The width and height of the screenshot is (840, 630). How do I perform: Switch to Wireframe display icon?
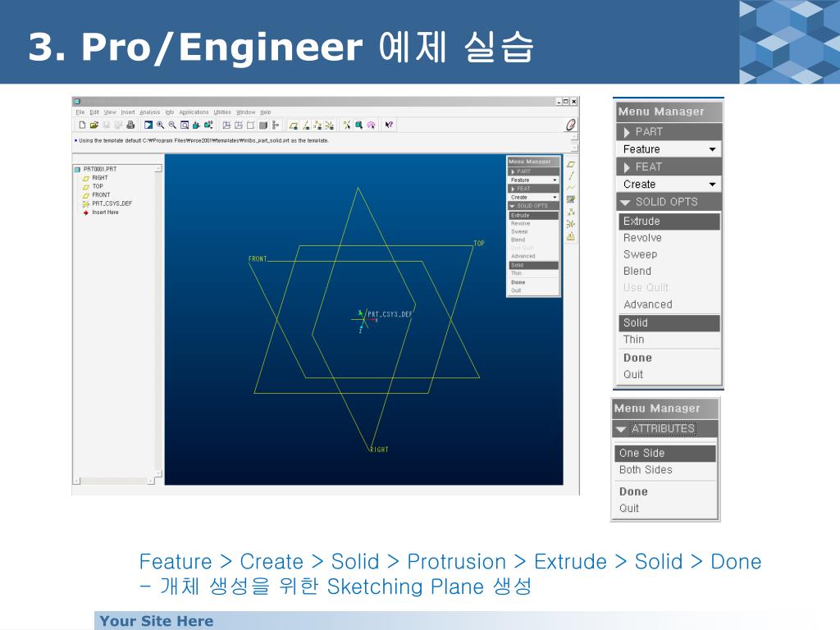(x=226, y=125)
